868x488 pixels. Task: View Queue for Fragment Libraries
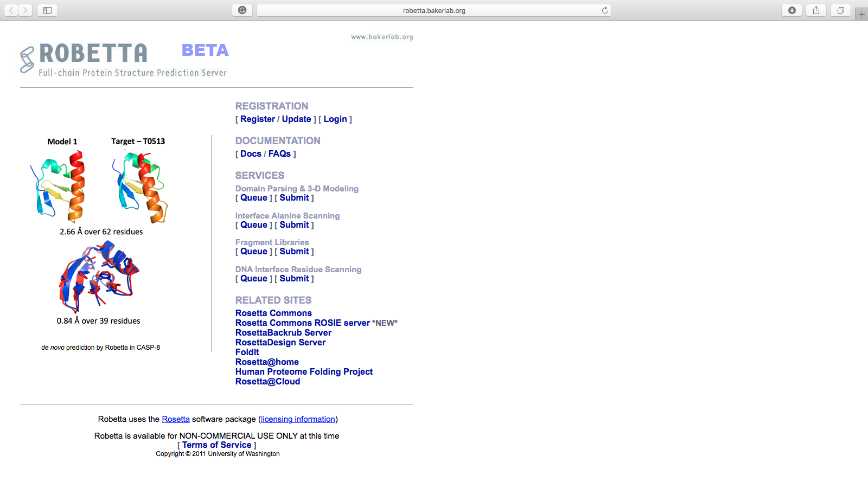point(254,252)
